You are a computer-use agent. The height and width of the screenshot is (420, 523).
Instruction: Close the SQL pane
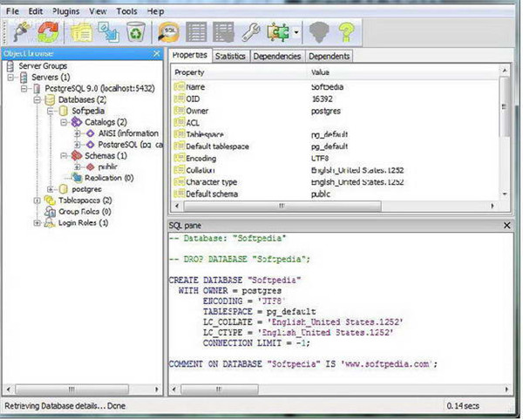(507, 226)
